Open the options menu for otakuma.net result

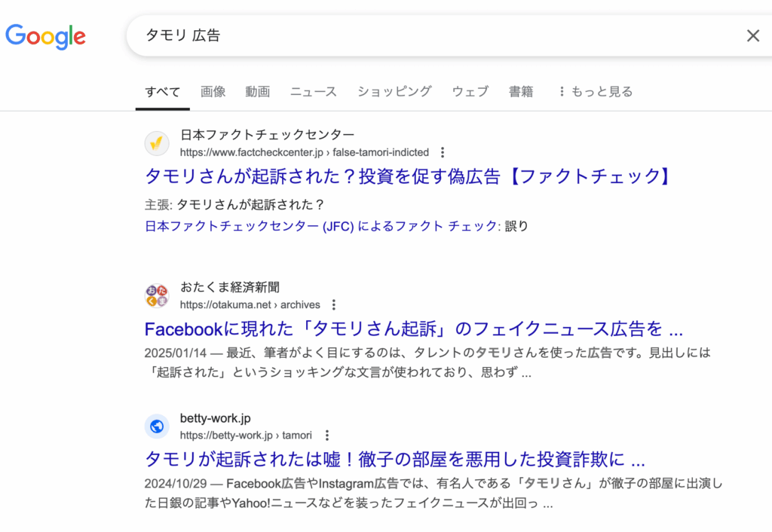[x=334, y=305]
